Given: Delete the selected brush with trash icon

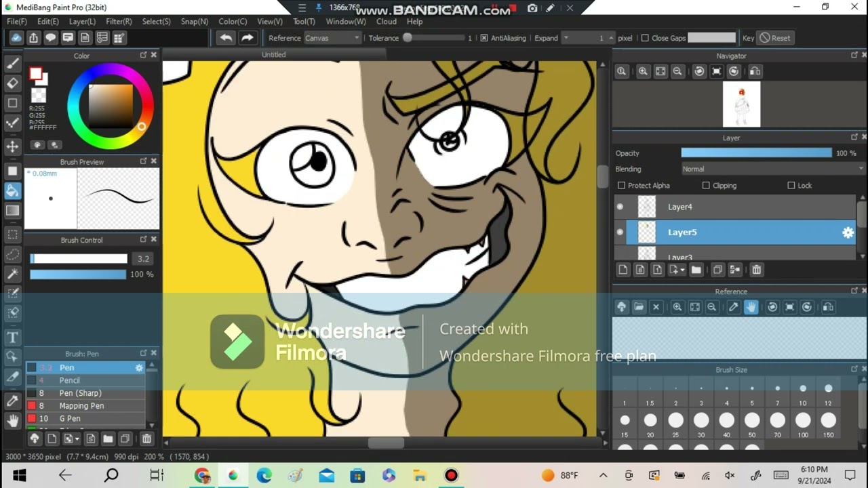Looking at the screenshot, I should [x=146, y=439].
